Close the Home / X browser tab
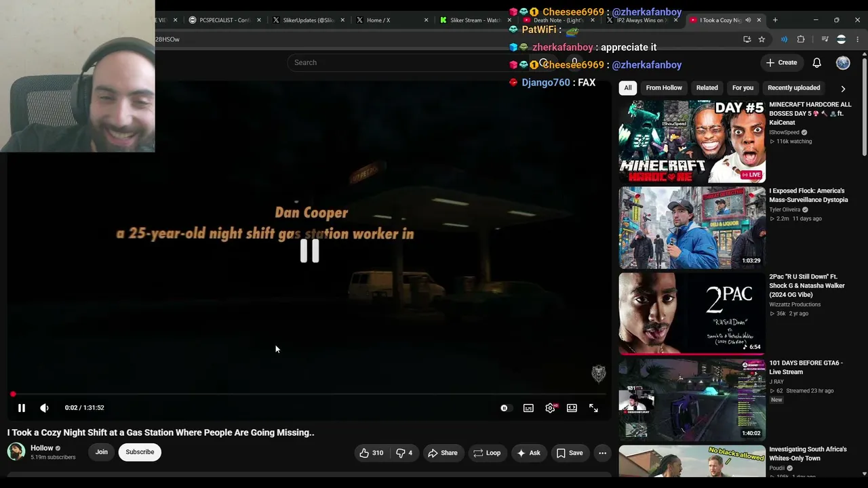 coord(426,20)
